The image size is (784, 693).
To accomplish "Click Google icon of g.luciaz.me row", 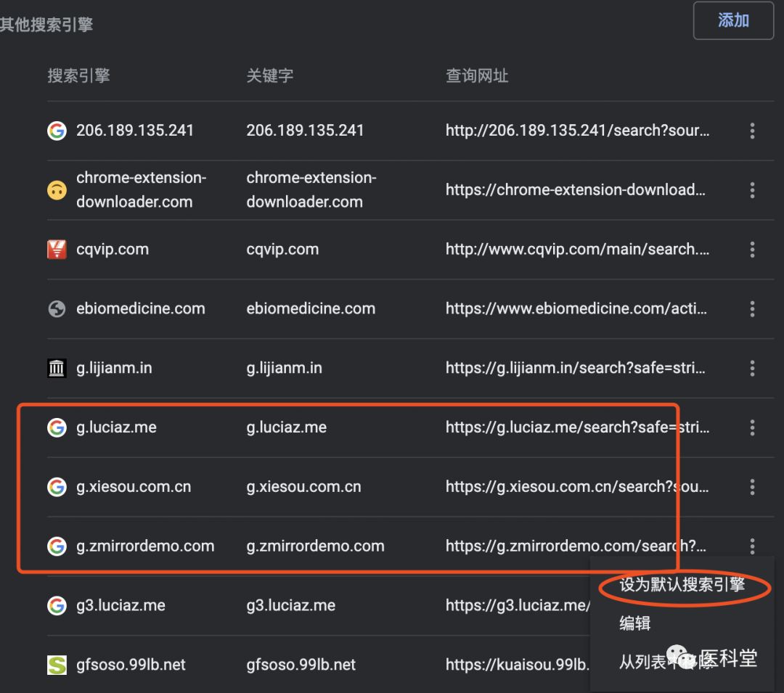I will click(x=57, y=427).
